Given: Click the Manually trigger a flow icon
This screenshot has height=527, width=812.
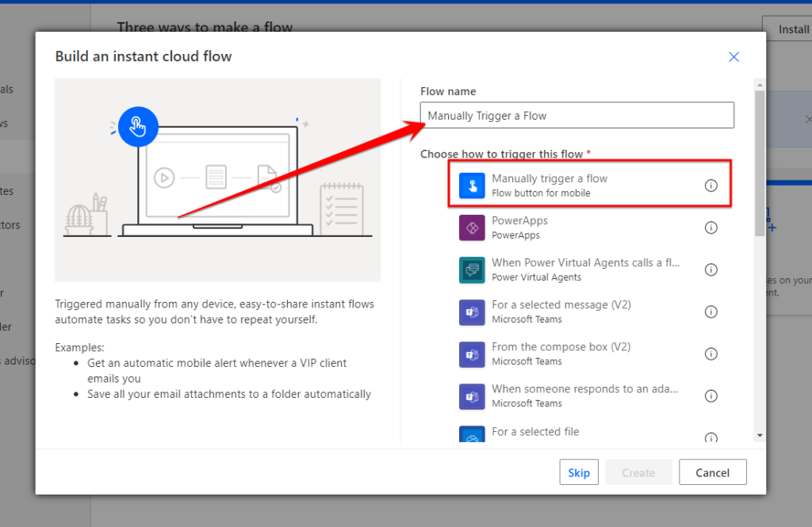Looking at the screenshot, I should click(x=472, y=185).
